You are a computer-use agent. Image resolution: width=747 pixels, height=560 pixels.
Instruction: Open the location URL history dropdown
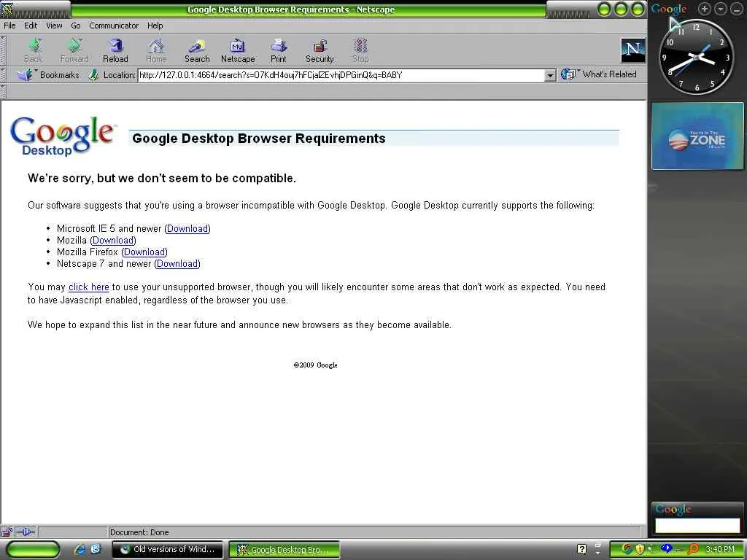(x=550, y=75)
